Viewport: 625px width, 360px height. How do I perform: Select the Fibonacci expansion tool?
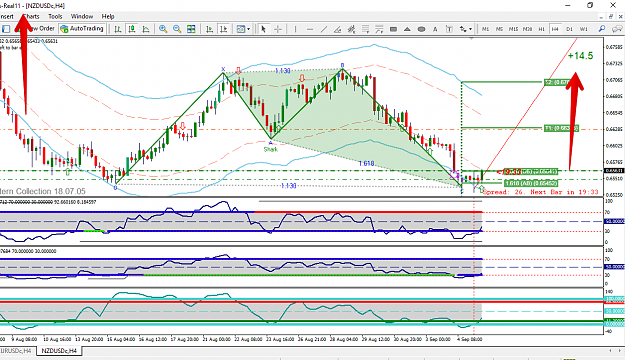pos(379,29)
